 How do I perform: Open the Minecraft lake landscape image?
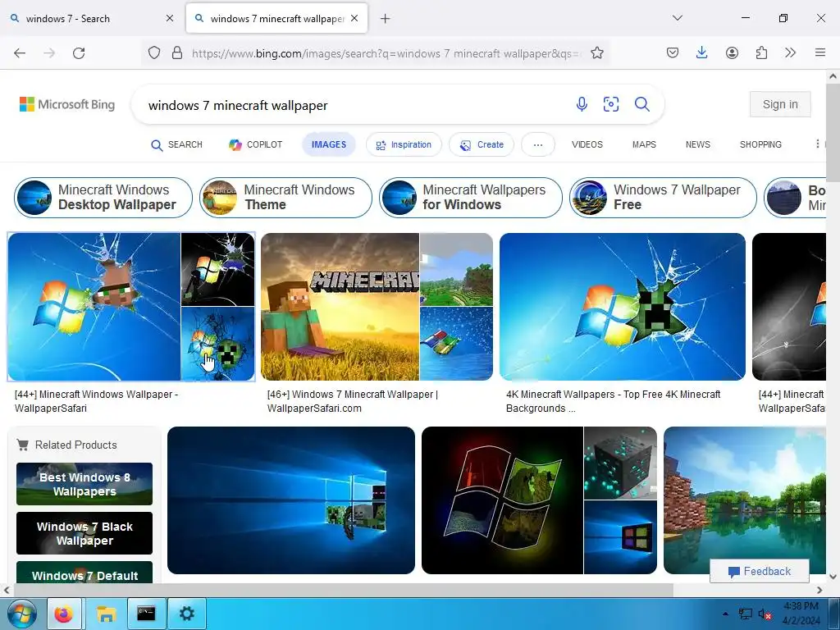coord(745,500)
